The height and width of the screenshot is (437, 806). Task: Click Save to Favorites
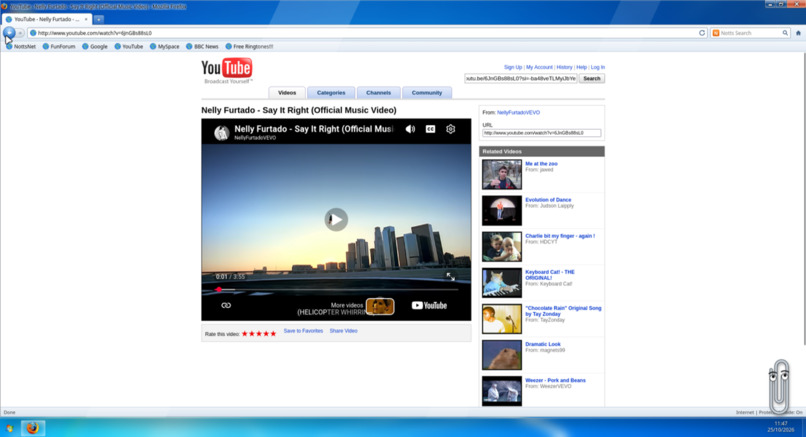[x=303, y=331]
